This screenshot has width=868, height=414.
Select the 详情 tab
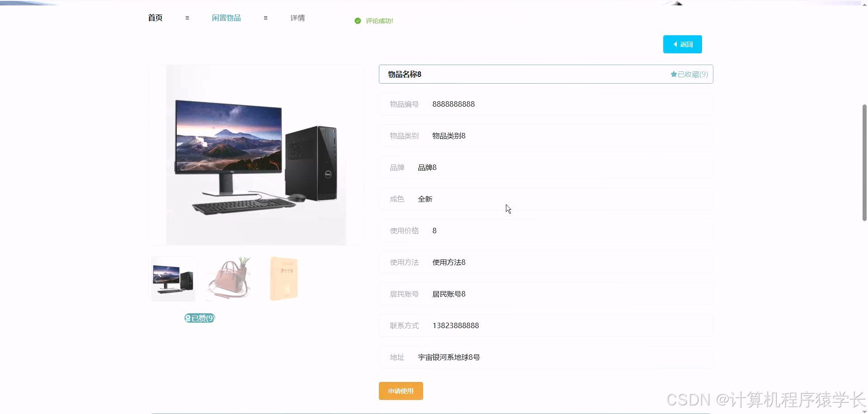click(x=297, y=18)
